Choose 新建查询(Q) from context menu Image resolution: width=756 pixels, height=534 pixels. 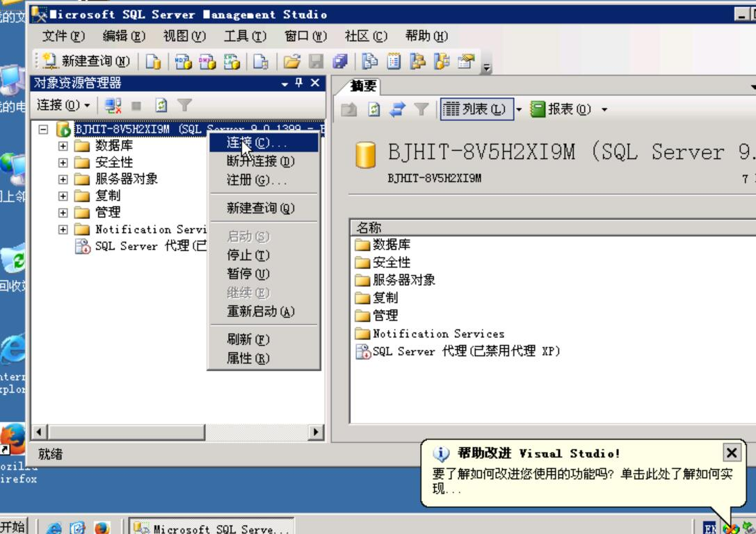[264, 208]
